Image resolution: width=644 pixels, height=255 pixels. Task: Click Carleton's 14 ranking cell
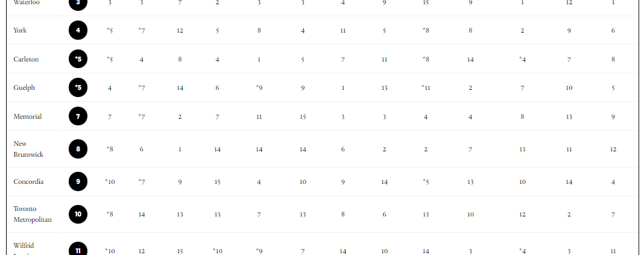click(x=470, y=60)
